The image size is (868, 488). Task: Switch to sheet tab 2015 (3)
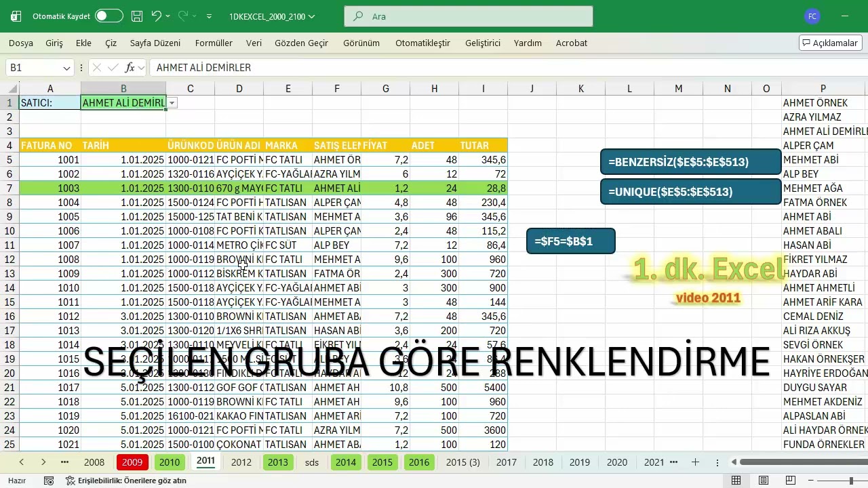462,462
